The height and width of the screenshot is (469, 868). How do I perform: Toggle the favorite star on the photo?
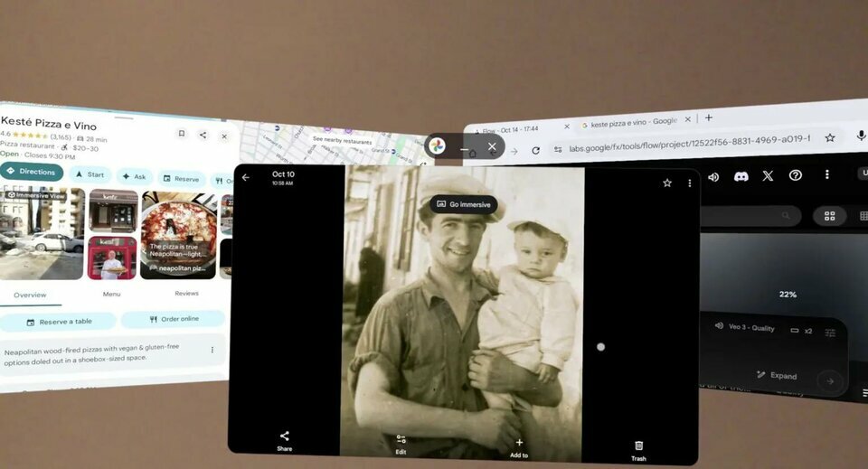pos(667,183)
